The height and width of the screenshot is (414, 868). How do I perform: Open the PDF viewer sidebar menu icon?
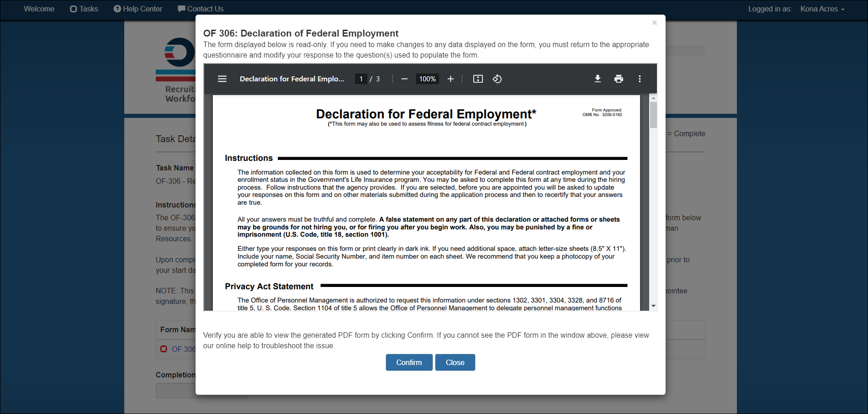pos(222,79)
